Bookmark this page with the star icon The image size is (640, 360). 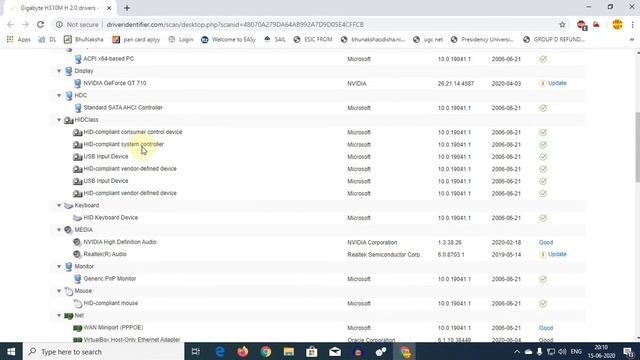pos(562,24)
